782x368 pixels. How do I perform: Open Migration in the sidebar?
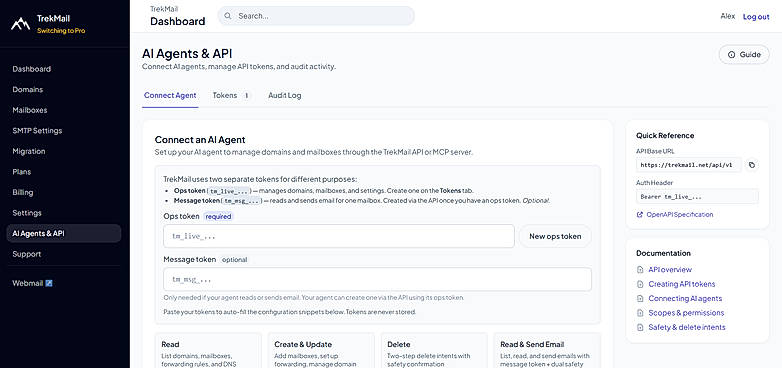pyautogui.click(x=64, y=151)
